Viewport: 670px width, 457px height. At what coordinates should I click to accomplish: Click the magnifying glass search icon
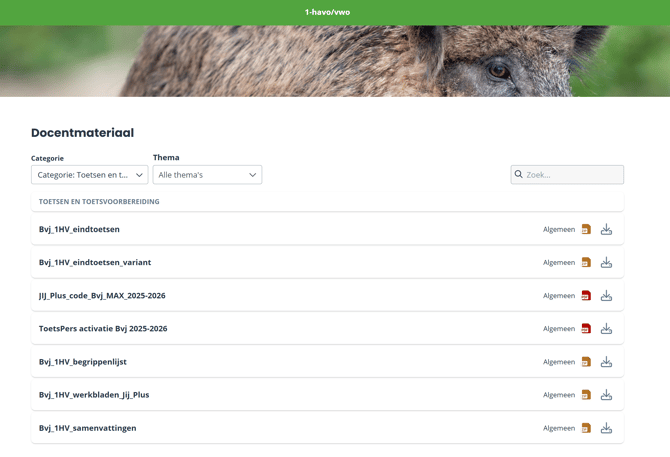pos(519,174)
